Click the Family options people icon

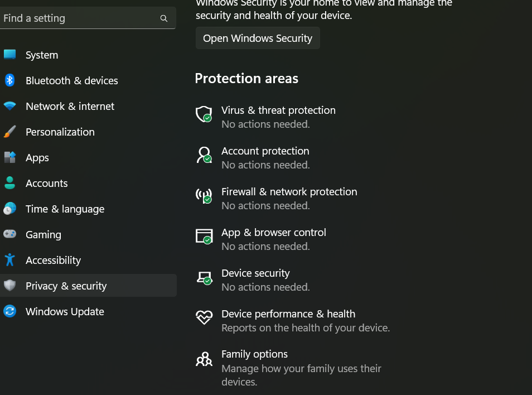point(204,359)
